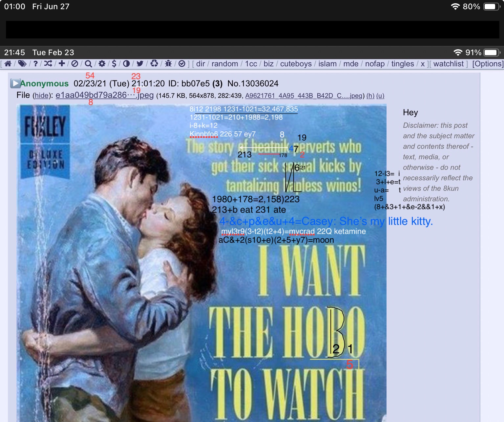
Task: Click the Anonymous poster name
Action: [x=44, y=83]
